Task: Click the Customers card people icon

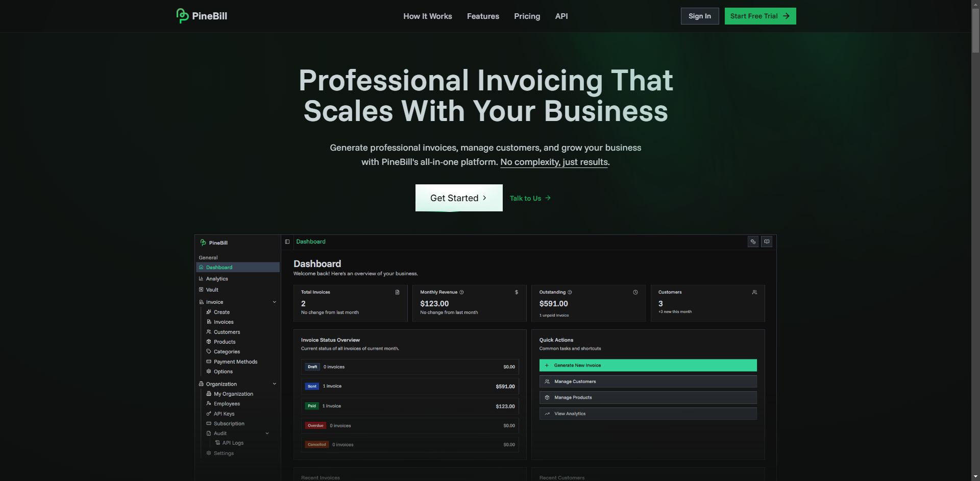Action: coord(754,292)
